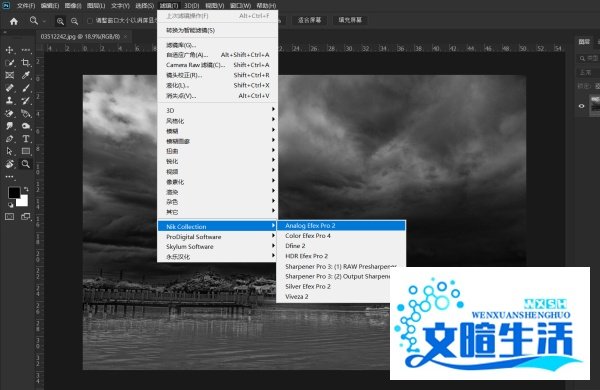The height and width of the screenshot is (390, 600).
Task: Launch Analog Efex Pro 2
Action: click(x=341, y=225)
